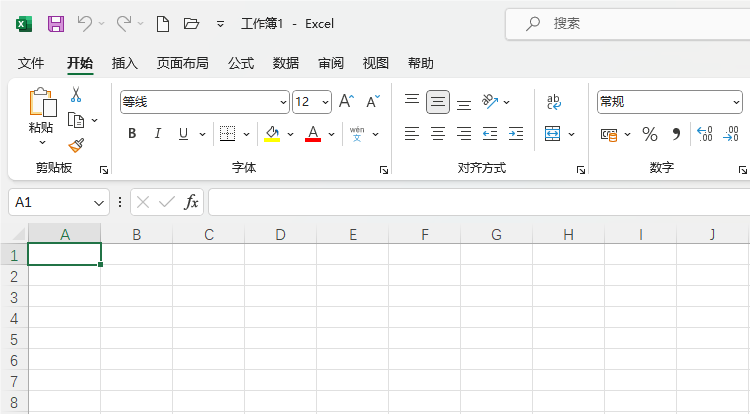Toggle center horizontal alignment
Viewport: 750px width, 414px height.
(438, 134)
